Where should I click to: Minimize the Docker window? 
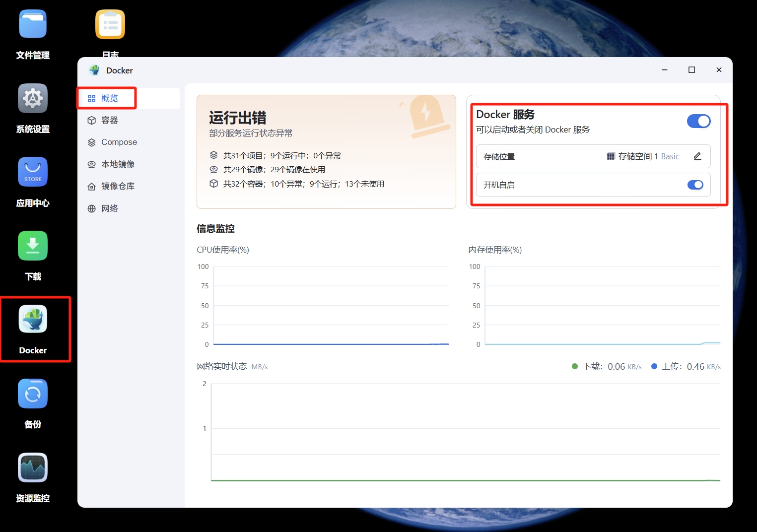[x=664, y=70]
